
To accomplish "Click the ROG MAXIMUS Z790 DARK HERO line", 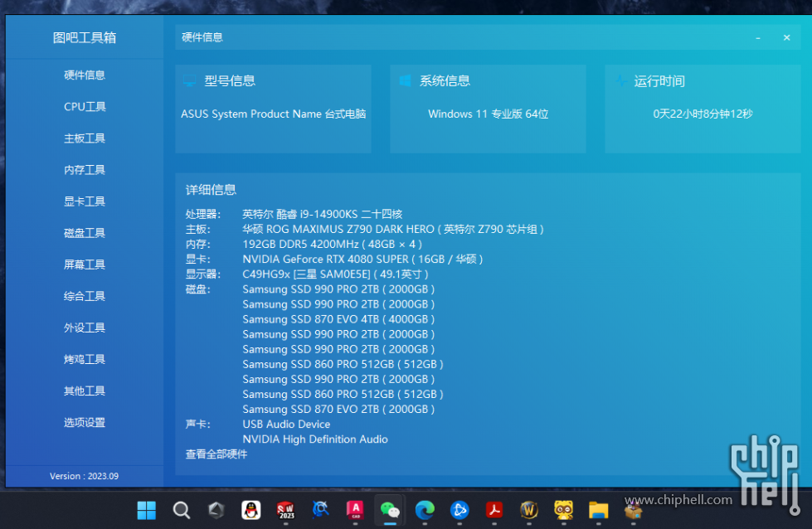I will [x=393, y=230].
